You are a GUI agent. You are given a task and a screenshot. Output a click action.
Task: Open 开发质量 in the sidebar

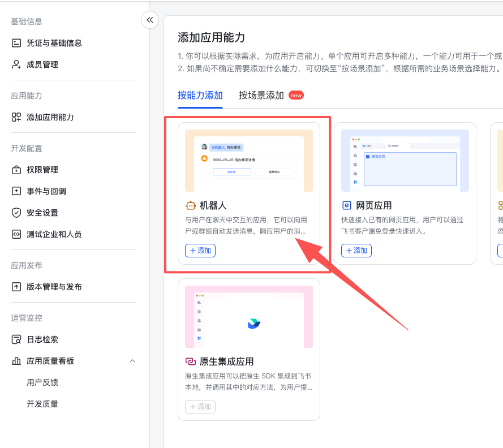click(x=42, y=404)
